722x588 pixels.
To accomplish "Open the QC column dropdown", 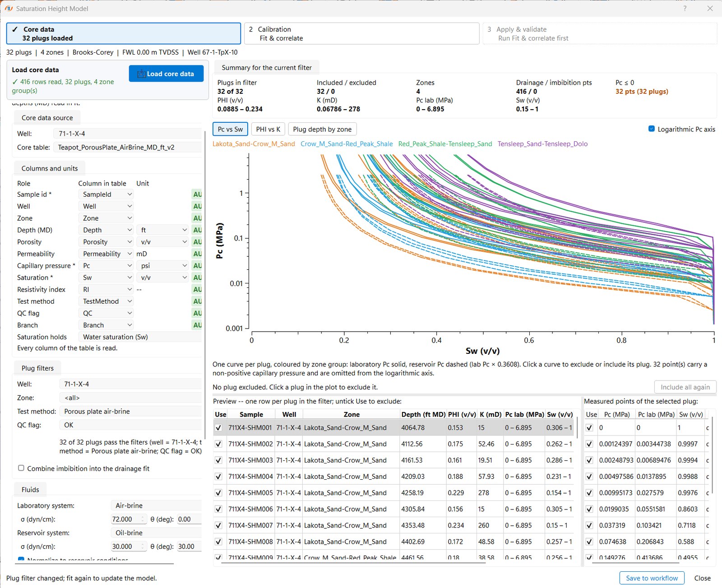I will pos(106,313).
